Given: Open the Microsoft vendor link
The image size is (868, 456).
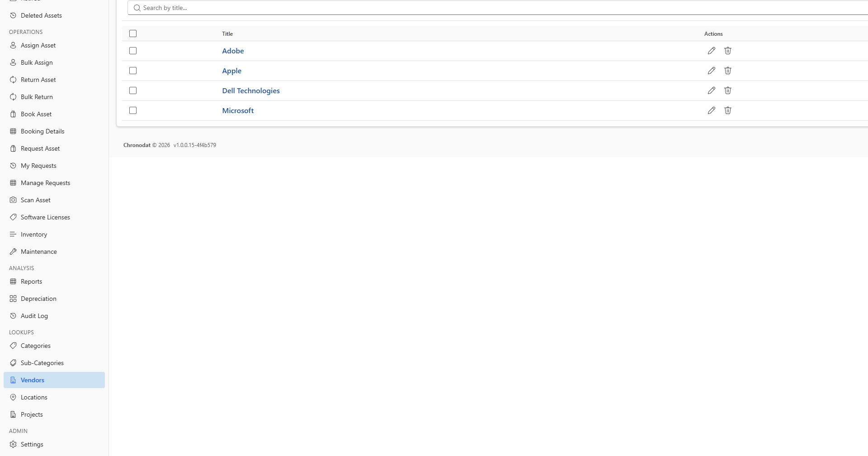Looking at the screenshot, I should pyautogui.click(x=238, y=110).
